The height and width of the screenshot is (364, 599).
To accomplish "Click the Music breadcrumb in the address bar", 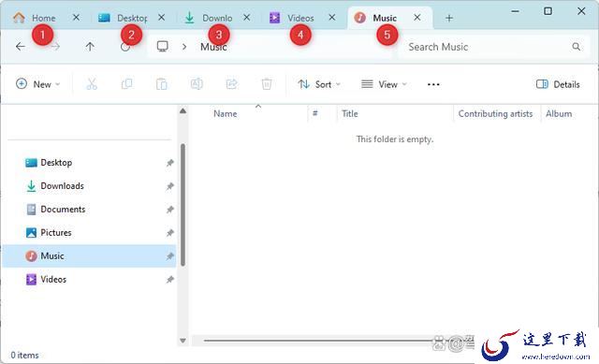I will [x=213, y=47].
